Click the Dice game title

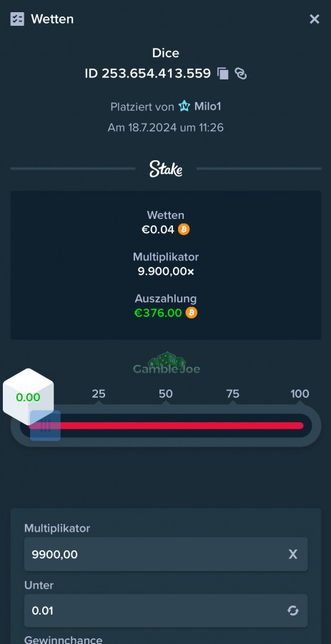pos(166,53)
